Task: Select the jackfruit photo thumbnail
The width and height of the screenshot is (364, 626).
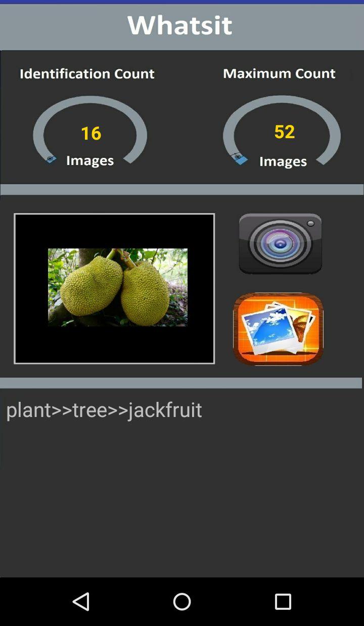Action: point(118,287)
